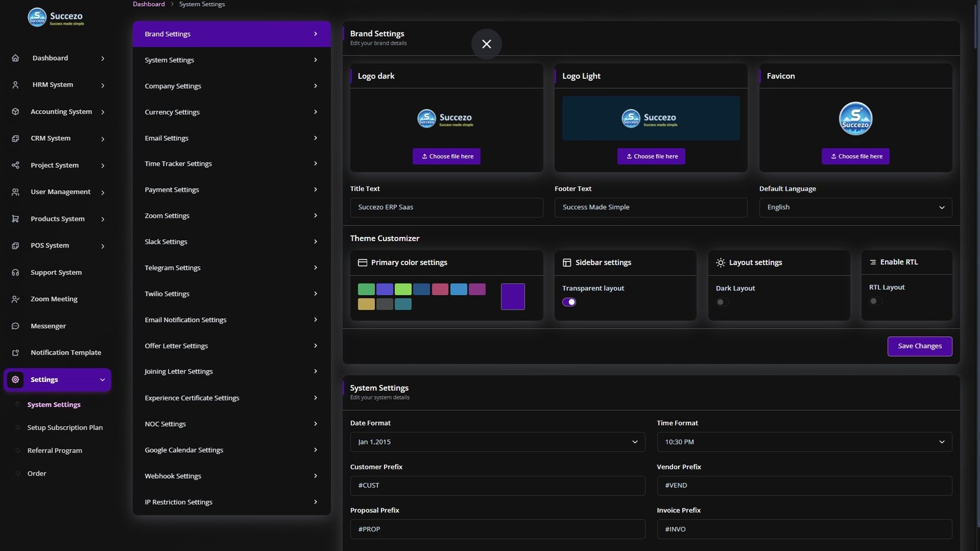This screenshot has height=551, width=980.
Task: Open the Order submenu item
Action: coord(37,474)
